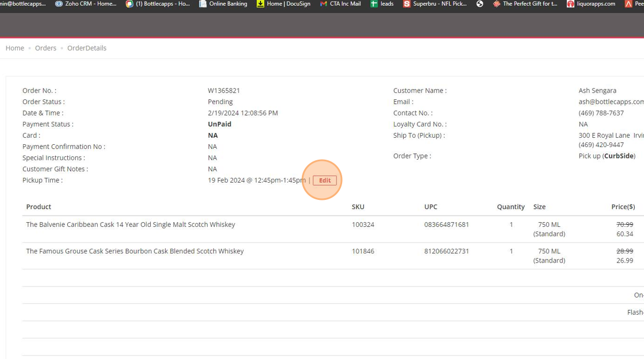Click OrderDetails breadcrumb
Image resolution: width=644 pixels, height=359 pixels.
[87, 48]
